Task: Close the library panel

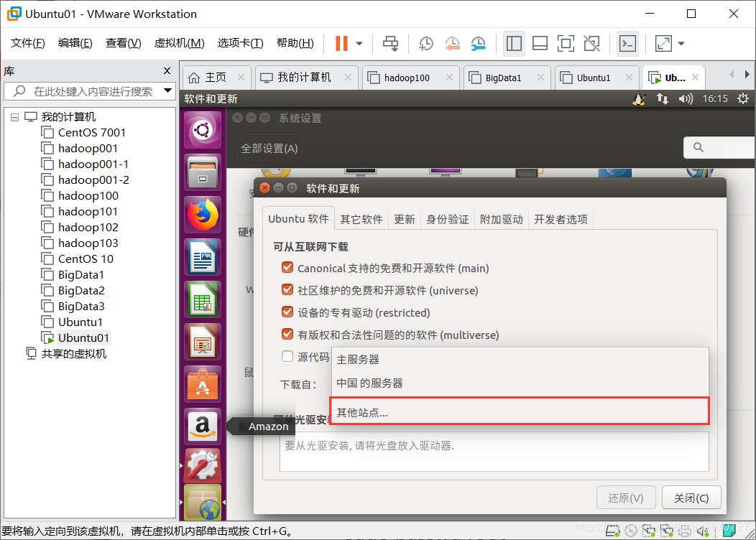Action: [x=167, y=71]
